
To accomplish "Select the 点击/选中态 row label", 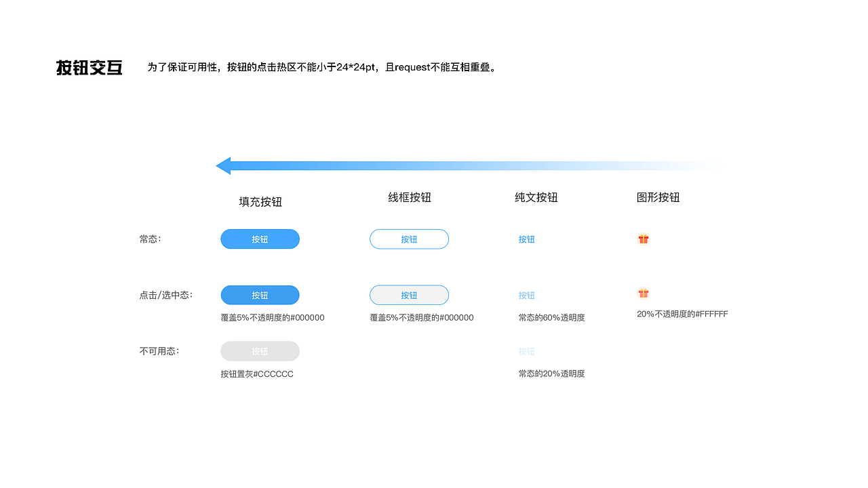I will (x=165, y=294).
